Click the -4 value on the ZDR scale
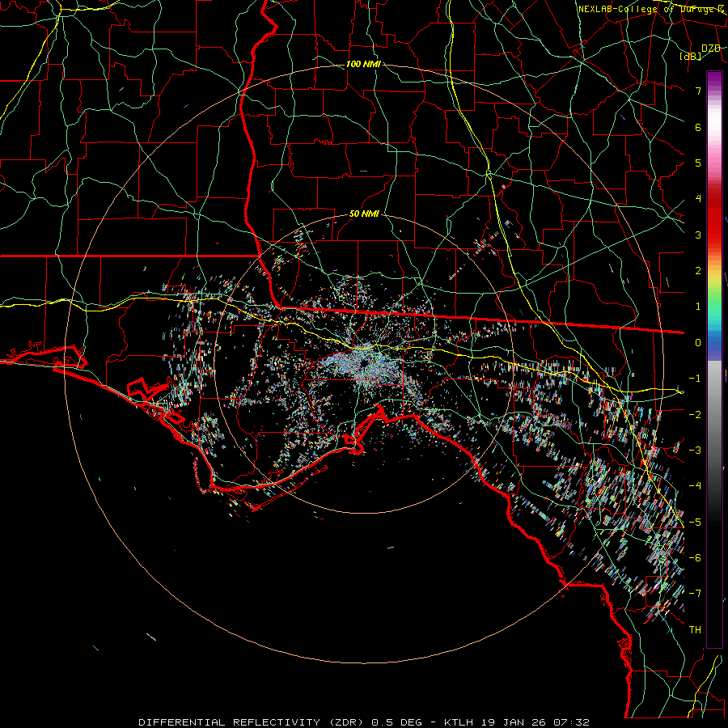728x728 pixels. [695, 486]
